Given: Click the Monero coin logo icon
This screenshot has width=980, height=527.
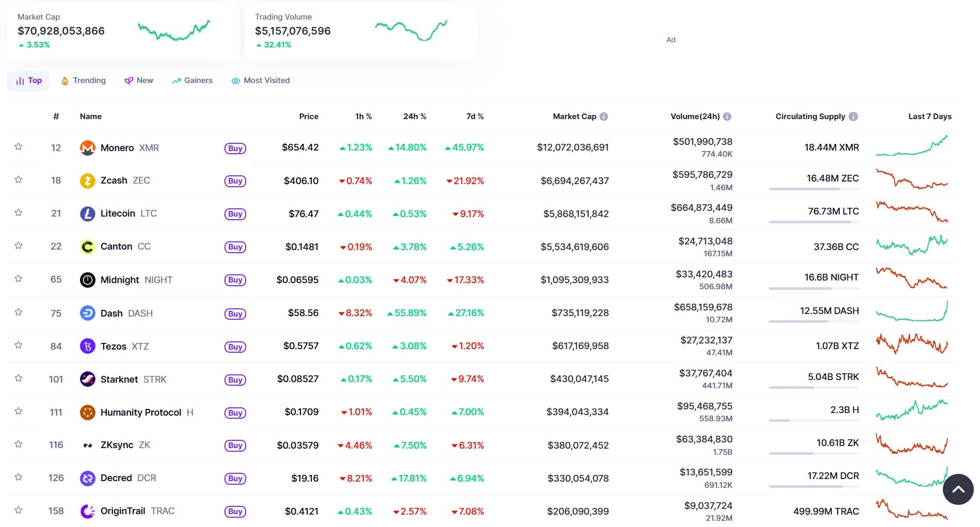Looking at the screenshot, I should [x=87, y=148].
